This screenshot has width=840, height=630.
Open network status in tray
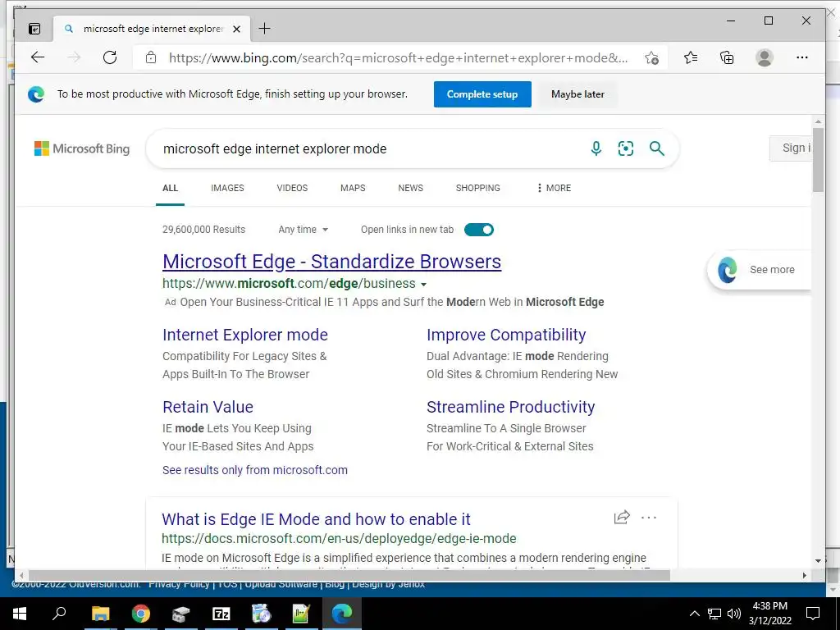click(x=714, y=614)
